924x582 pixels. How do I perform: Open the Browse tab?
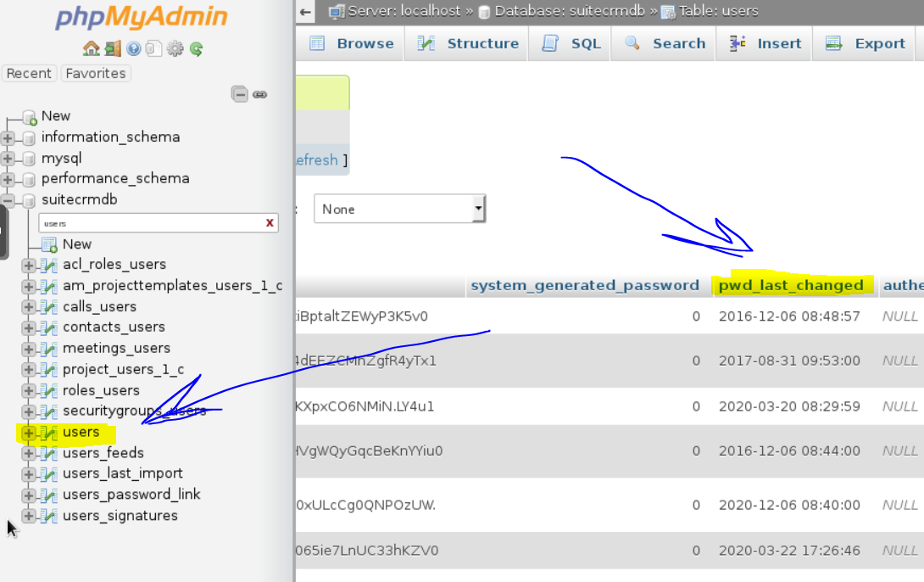[x=352, y=43]
